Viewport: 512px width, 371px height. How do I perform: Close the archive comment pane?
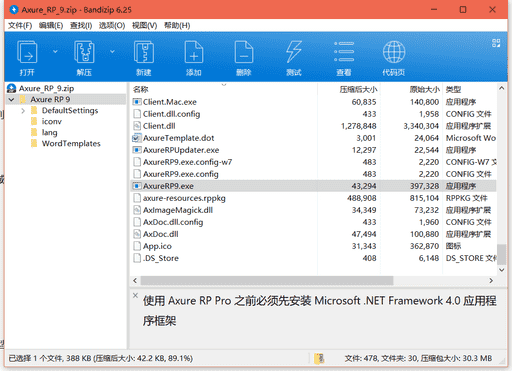[135, 295]
